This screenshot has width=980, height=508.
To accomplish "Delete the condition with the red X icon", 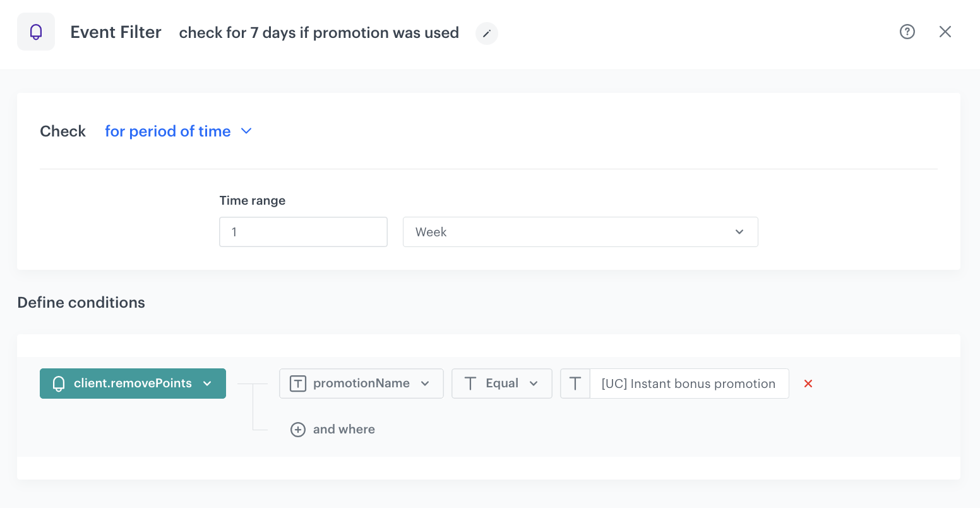I will coord(808,383).
